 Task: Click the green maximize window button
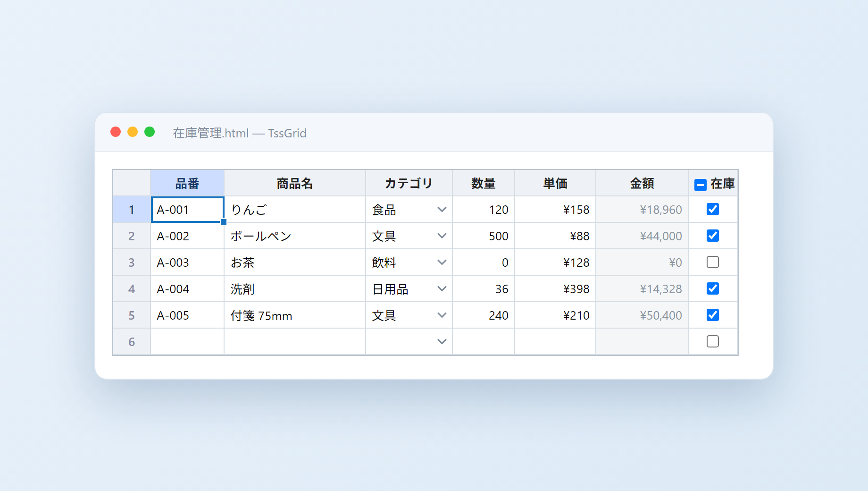pos(150,132)
